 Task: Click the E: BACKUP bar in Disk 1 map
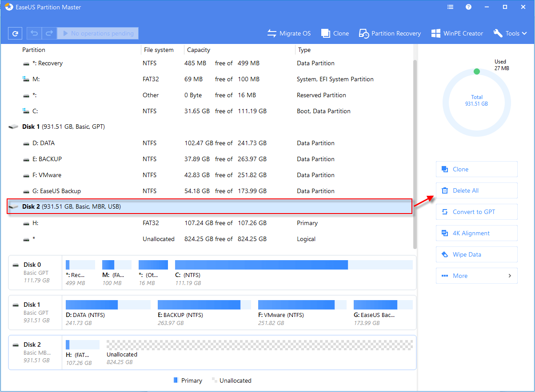point(204,305)
